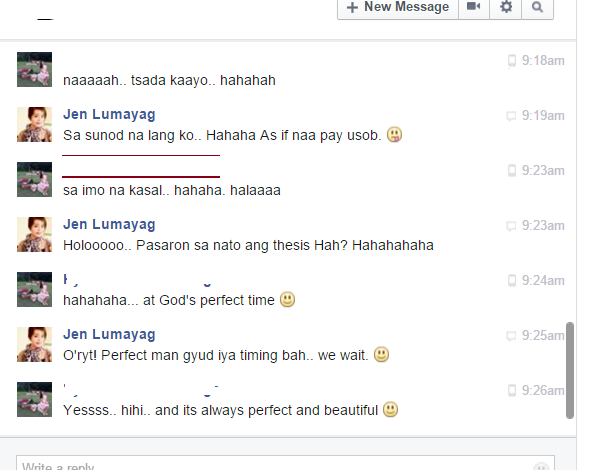Viewport: 615px width, 470px height.
Task: Click avatar beside 'at God's perfect time' message
Action: point(35,289)
